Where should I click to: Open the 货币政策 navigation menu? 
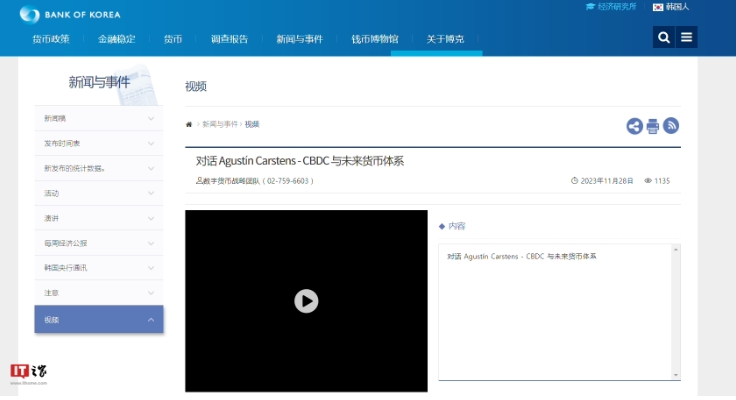(51, 39)
